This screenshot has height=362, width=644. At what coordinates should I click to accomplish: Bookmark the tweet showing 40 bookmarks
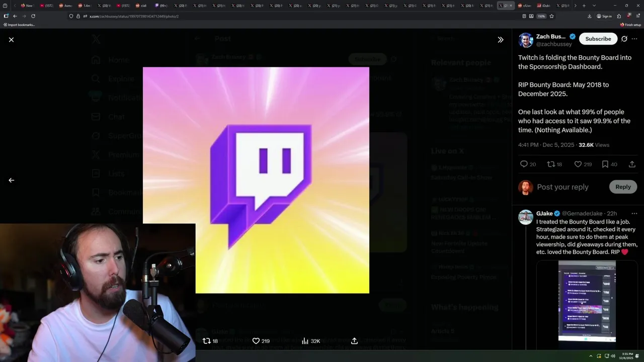[605, 164]
